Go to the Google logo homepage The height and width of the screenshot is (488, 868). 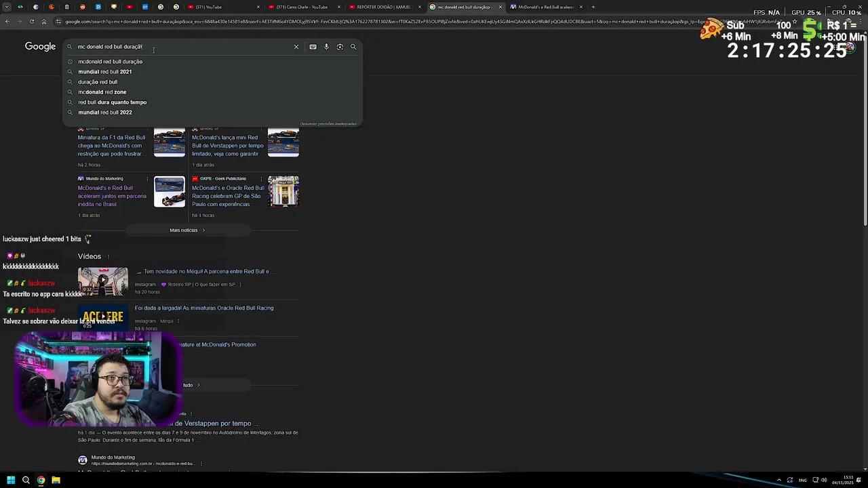coord(40,46)
